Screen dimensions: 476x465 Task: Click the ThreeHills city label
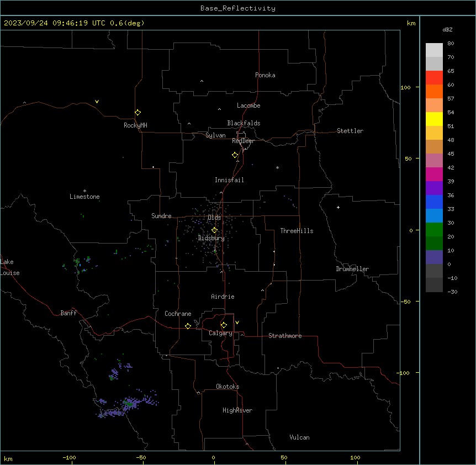[297, 231]
